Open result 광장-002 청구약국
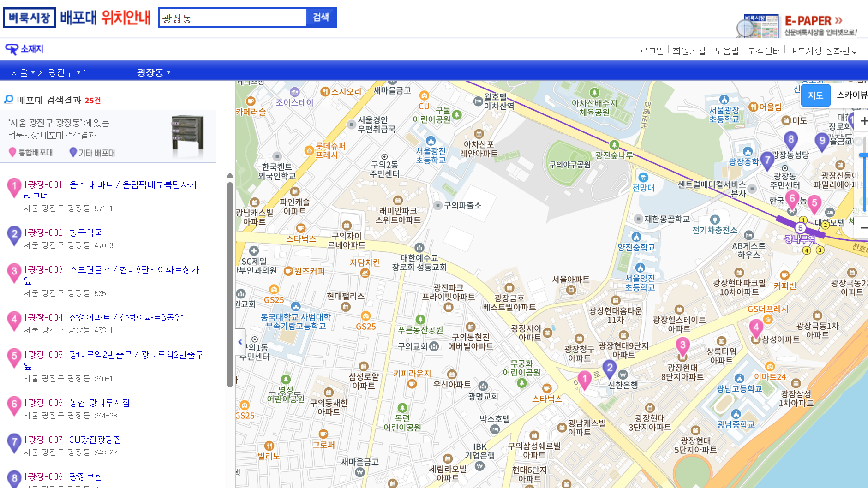This screenshot has height=488, width=868. click(63, 233)
